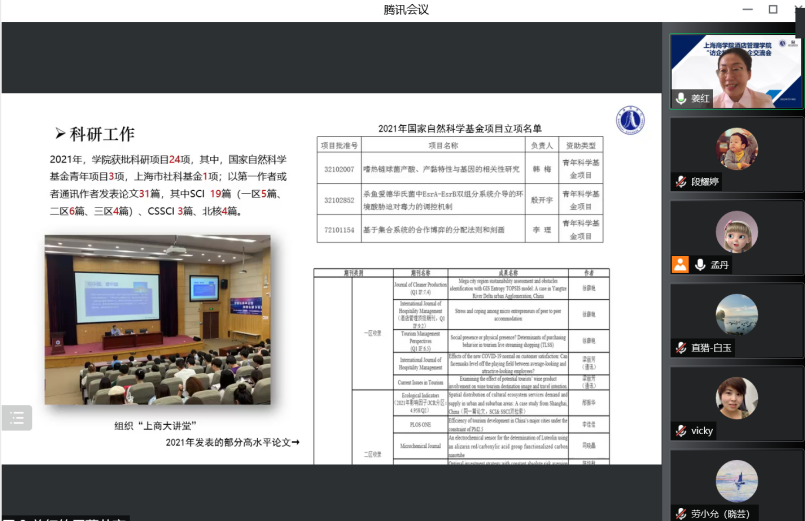This screenshot has width=805, height=521.
Task: Select 姜红's active video tile
Action: click(736, 71)
